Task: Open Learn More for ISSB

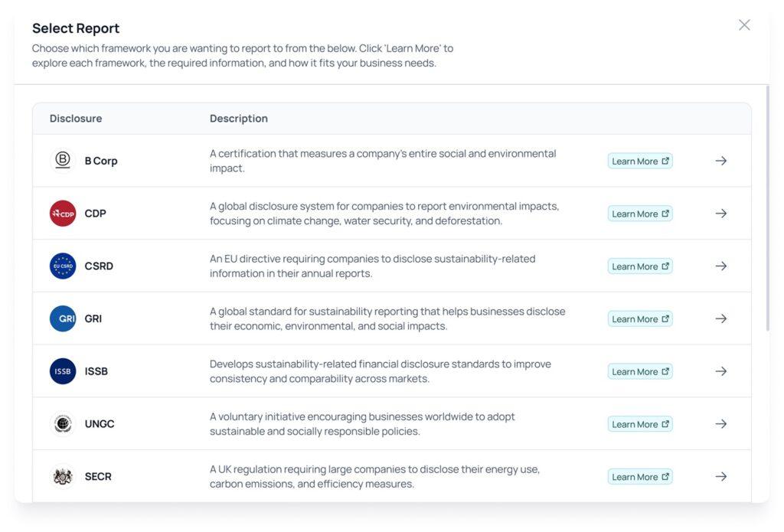Action: 640,371
